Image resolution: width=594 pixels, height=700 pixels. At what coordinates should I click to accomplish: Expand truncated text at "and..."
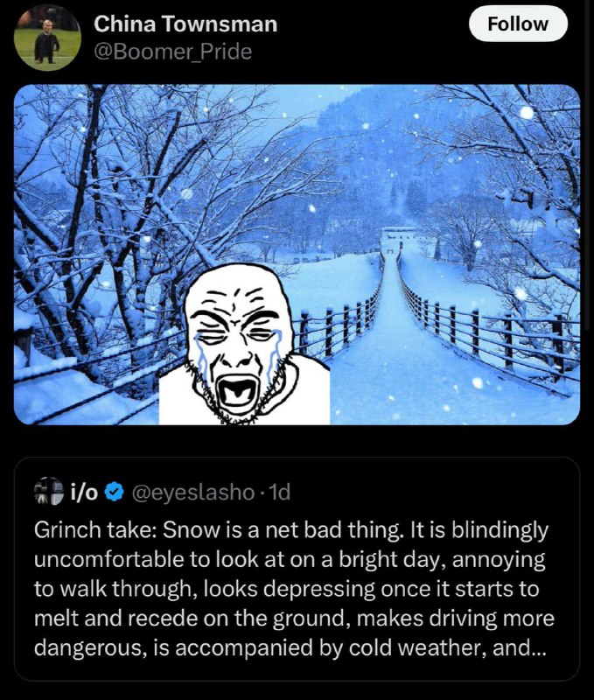pos(519,647)
